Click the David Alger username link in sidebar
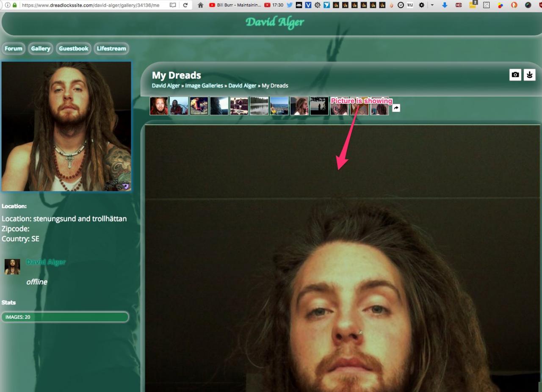 point(46,262)
